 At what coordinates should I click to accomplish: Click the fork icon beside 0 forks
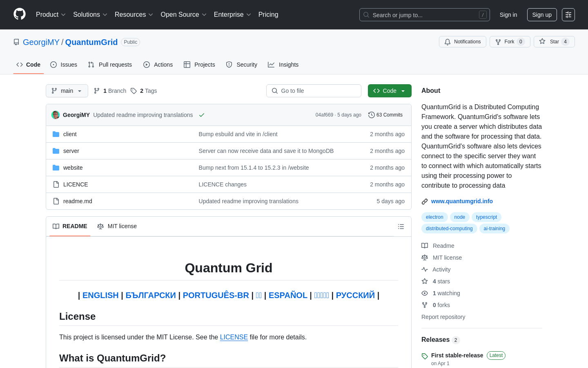pos(425,305)
